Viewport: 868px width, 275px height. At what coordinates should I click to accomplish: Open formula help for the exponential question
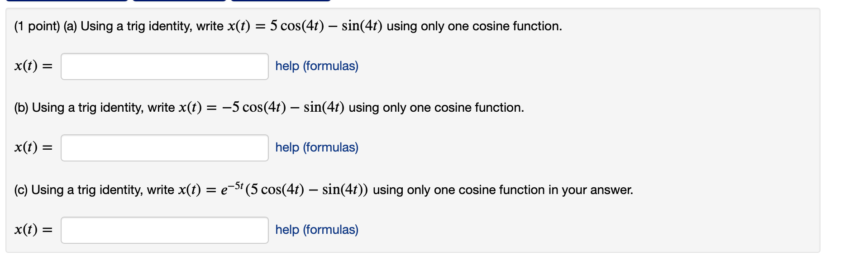316,230
